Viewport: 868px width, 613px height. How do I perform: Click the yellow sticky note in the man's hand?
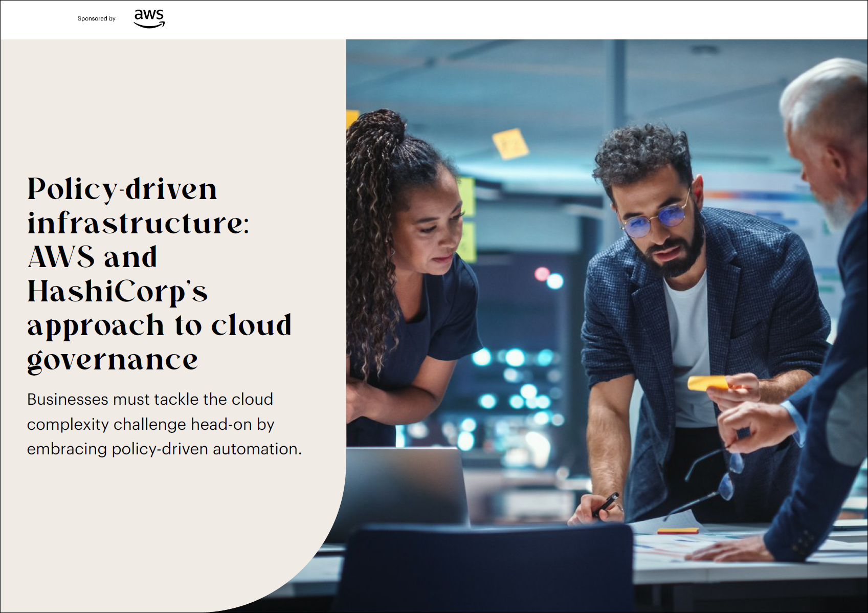tap(708, 383)
